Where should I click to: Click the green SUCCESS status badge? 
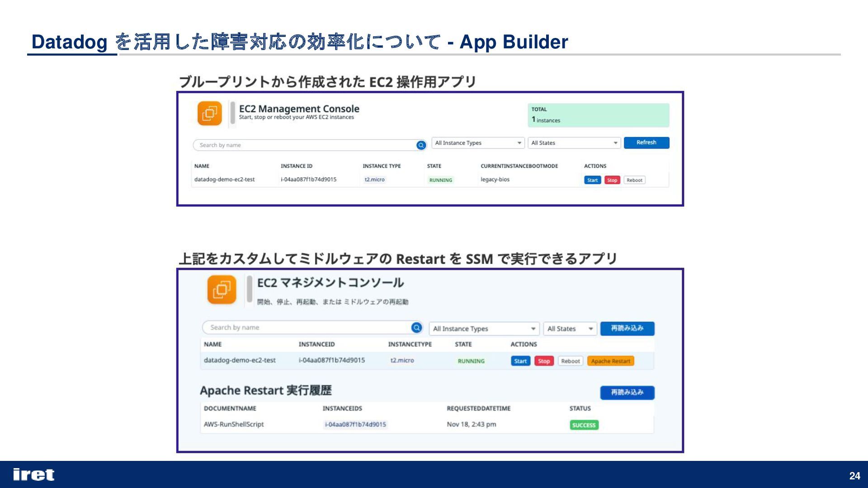[x=584, y=425]
